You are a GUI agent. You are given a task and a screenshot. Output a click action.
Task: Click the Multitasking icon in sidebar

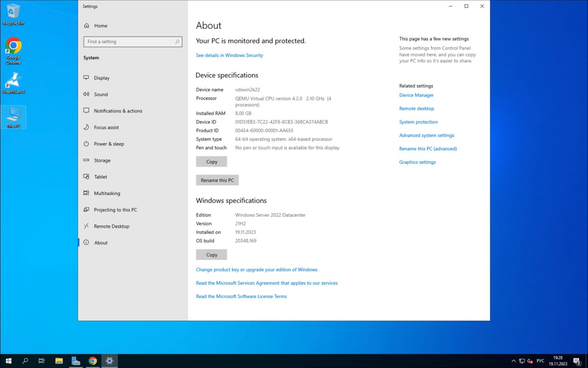[86, 193]
